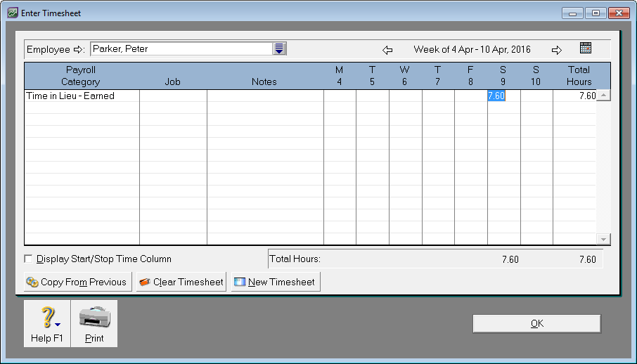Screen dimensions: 637x364
Task: Click the Sunday 10 cell in the first row
Action: click(536, 96)
